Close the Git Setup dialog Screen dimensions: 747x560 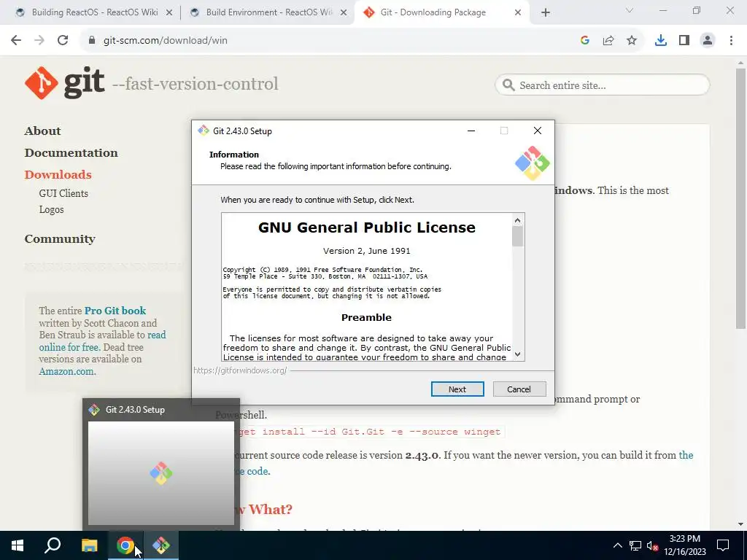[x=538, y=131]
